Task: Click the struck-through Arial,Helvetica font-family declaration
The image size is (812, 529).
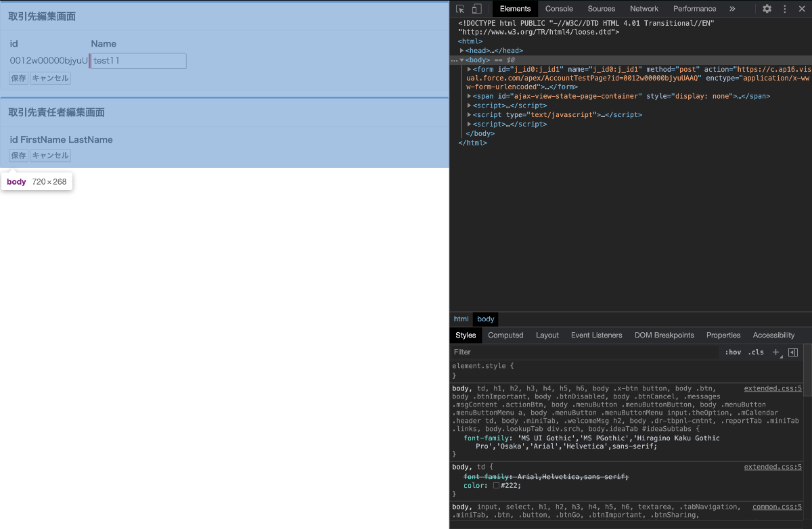Action: click(546, 476)
